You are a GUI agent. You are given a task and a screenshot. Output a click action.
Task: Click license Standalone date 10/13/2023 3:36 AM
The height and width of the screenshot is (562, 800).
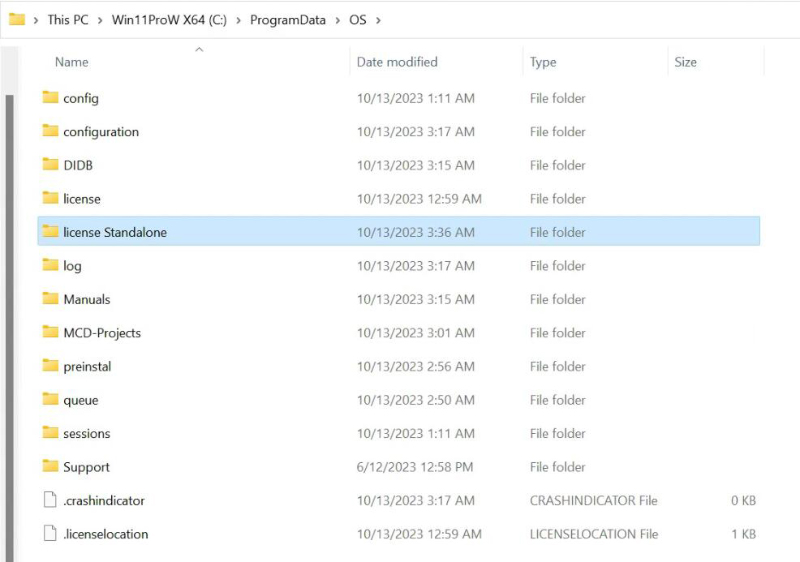[416, 233]
